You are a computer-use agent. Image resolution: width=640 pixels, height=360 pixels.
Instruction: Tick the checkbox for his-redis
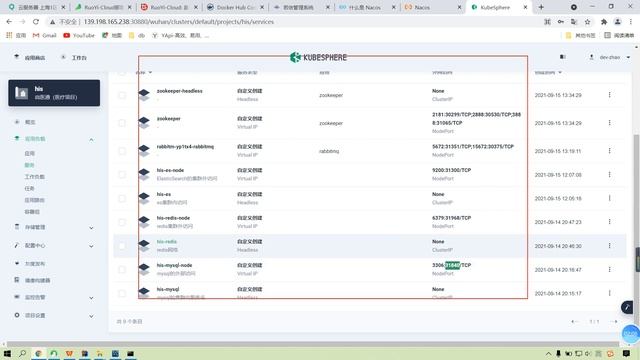[122, 246]
